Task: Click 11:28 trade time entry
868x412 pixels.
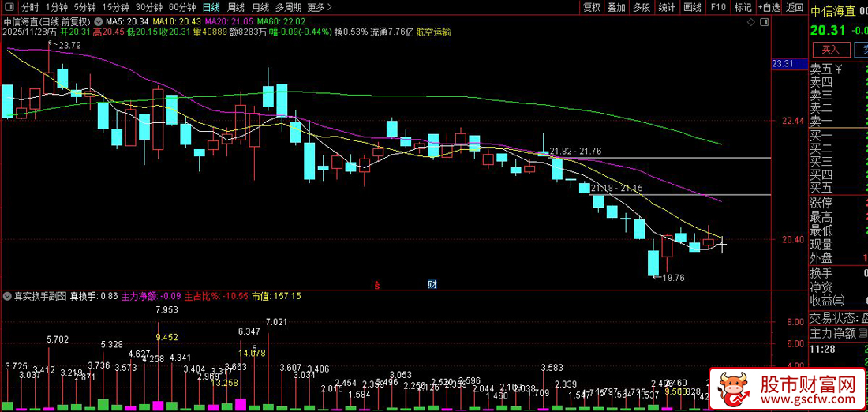Action: tap(821, 350)
